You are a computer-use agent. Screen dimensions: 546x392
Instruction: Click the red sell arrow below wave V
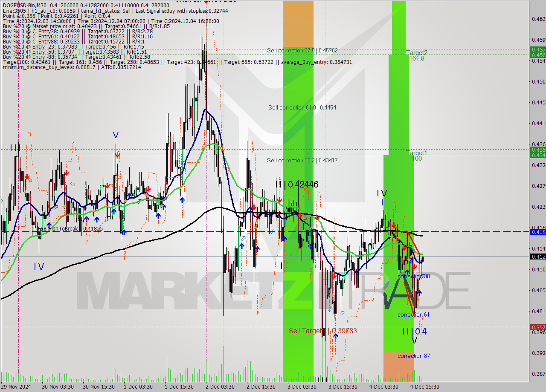[x=117, y=155]
